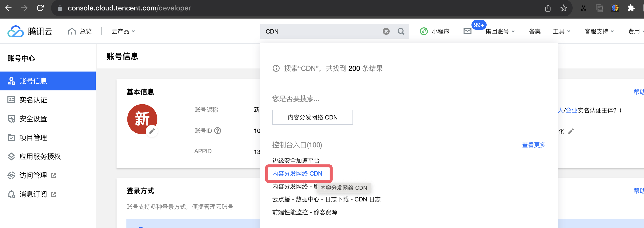Open 实名认证 in the sidebar
Screen dimensions: 644x228
[48, 100]
